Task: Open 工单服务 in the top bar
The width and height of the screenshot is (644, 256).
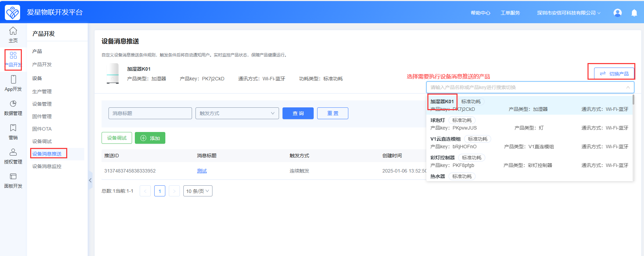Action: click(x=510, y=13)
